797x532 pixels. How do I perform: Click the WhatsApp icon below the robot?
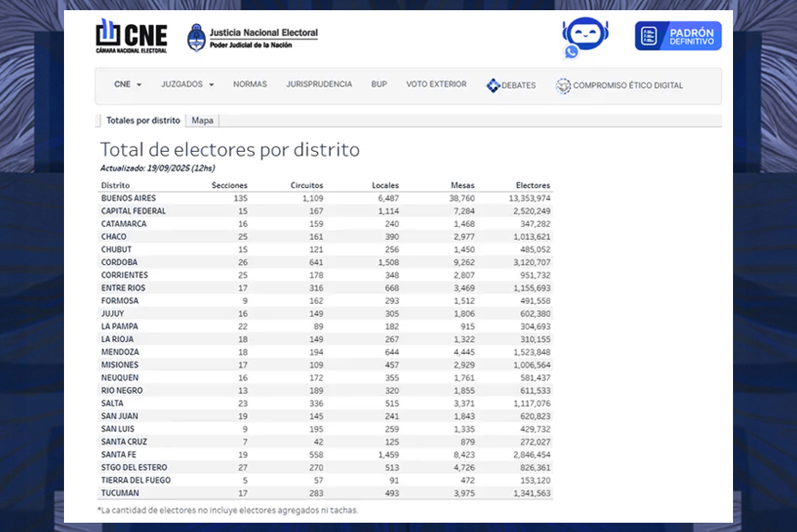[x=571, y=52]
